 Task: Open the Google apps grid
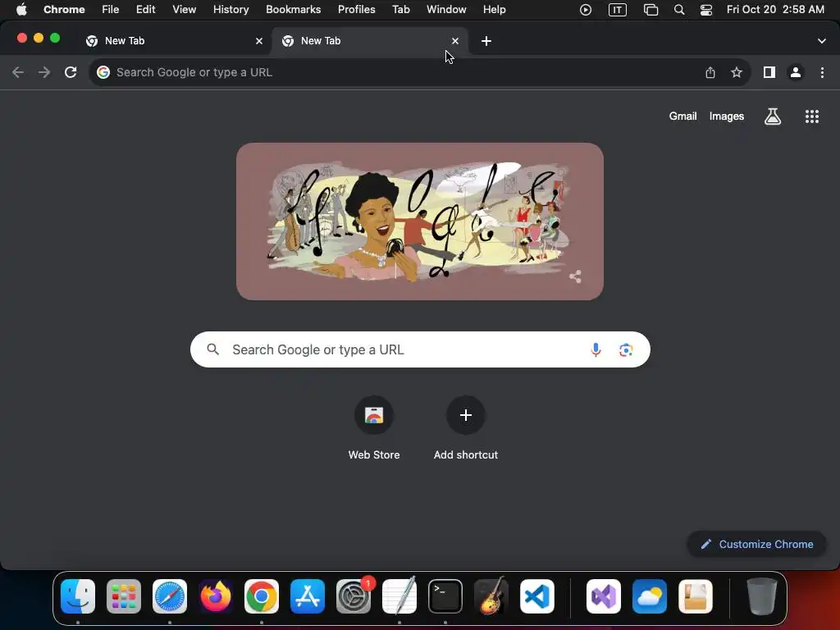812,116
